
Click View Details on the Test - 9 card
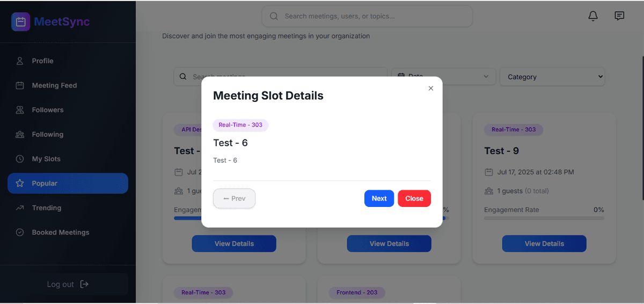544,243
